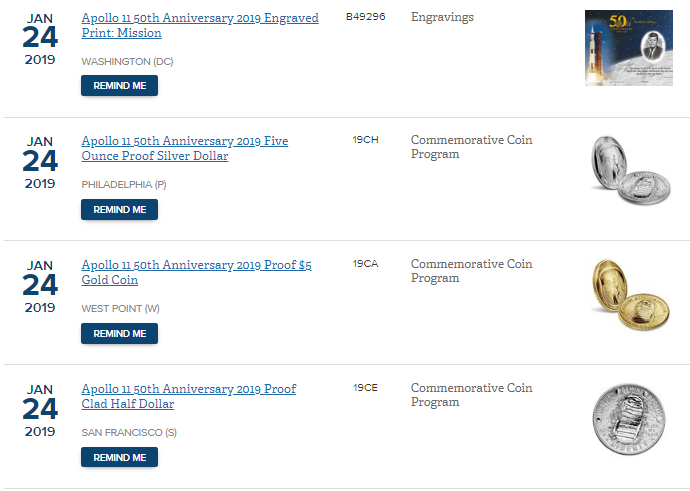Click Remind Me under West Point (W)
This screenshot has width=690, height=491.
click(119, 333)
